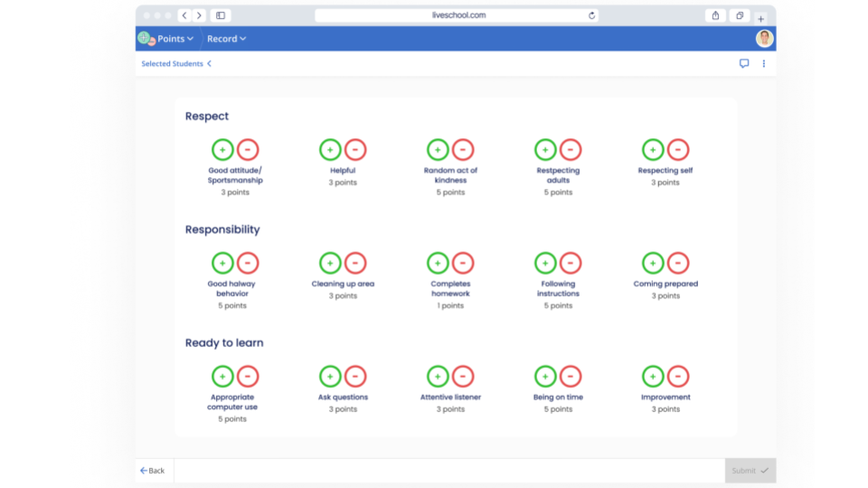Open the Points dropdown menu
Image resolution: width=868 pixels, height=488 pixels.
tap(175, 39)
